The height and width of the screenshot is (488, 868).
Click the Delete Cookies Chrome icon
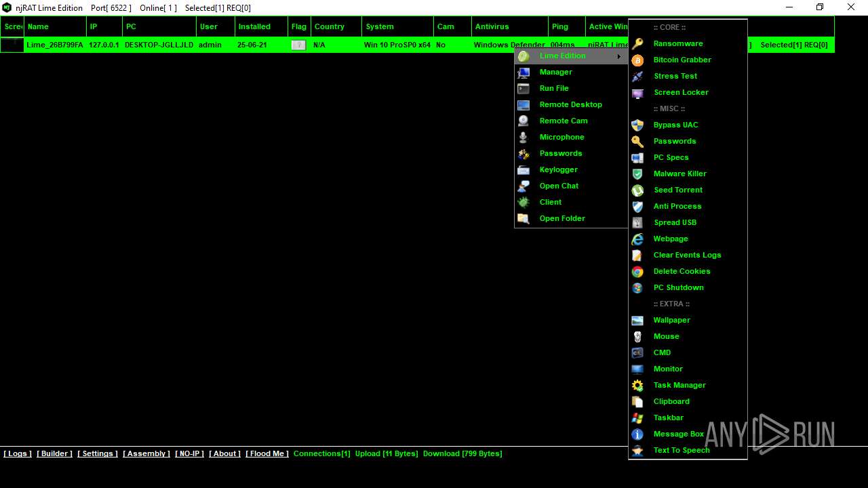(x=637, y=271)
